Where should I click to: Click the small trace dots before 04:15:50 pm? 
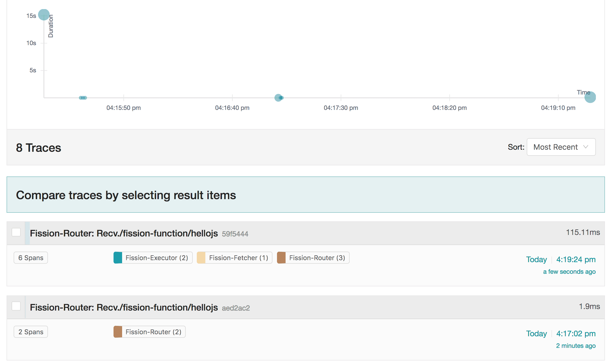tap(83, 98)
